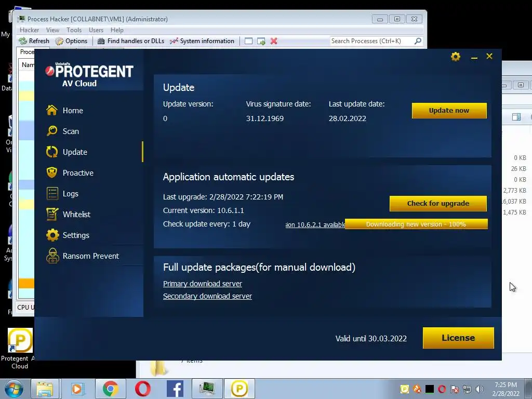Click Options in Process Hacker toolbar

click(x=71, y=41)
